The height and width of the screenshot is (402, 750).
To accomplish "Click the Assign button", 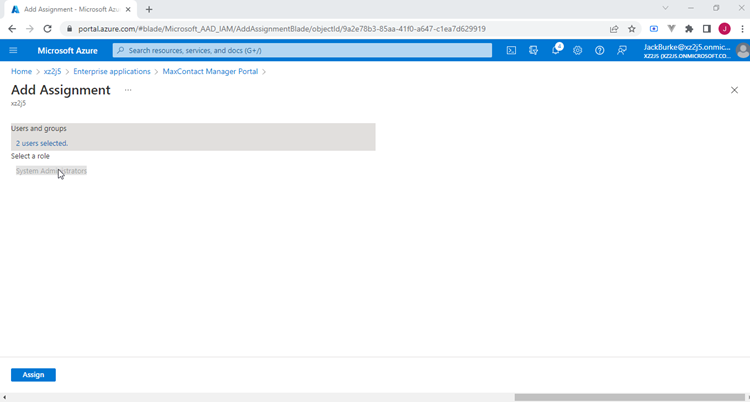I will (x=33, y=375).
